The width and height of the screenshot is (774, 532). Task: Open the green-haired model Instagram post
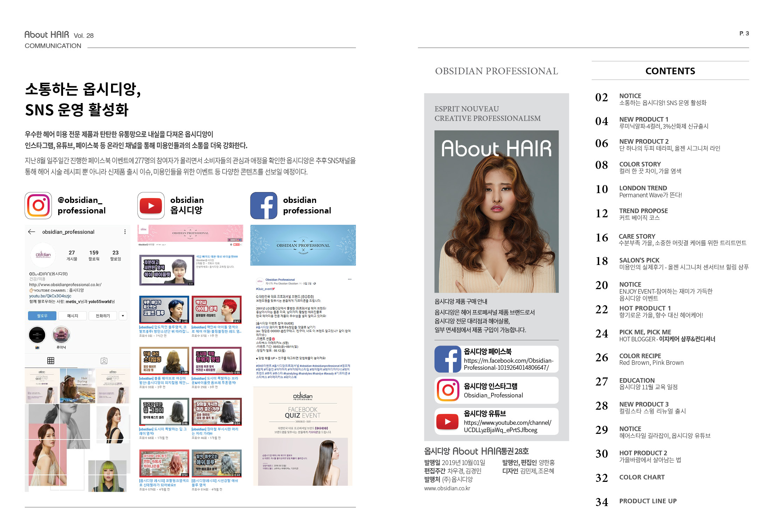point(107,476)
